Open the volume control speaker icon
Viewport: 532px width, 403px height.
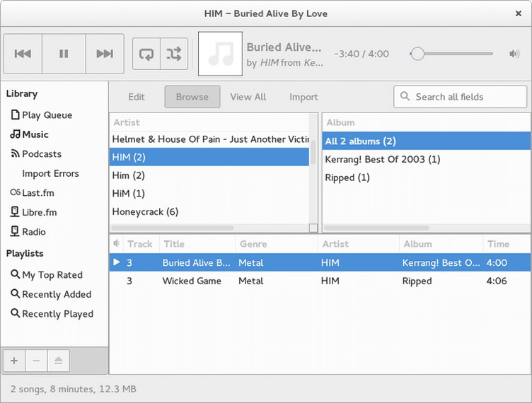514,54
